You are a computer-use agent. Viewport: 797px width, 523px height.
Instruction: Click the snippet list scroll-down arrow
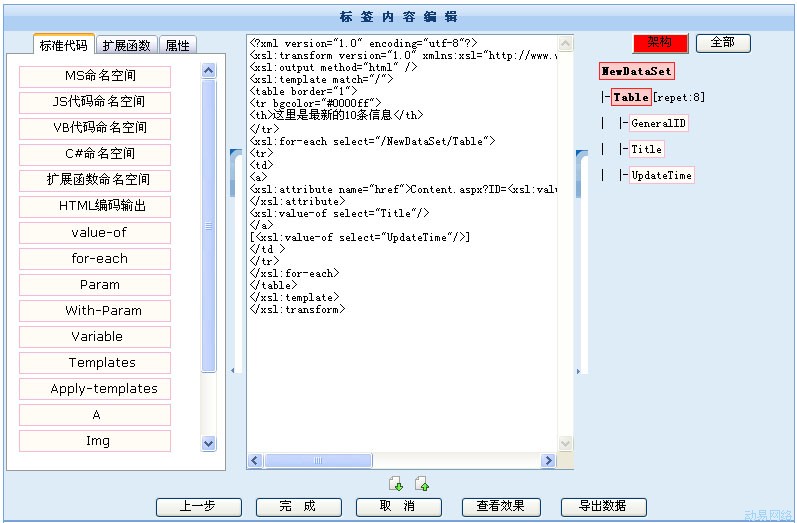tap(208, 443)
